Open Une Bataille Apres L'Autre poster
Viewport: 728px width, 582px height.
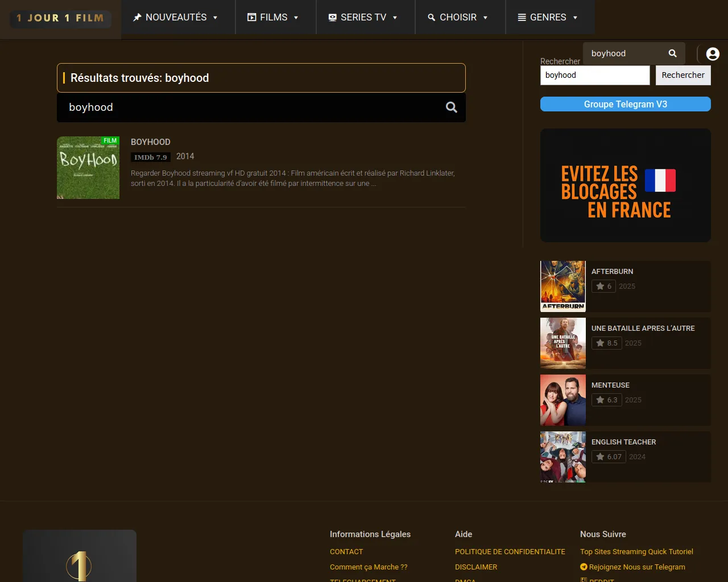coord(563,343)
